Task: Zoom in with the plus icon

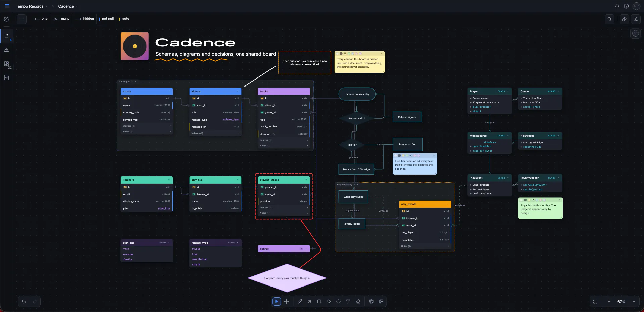Action: pyautogui.click(x=609, y=302)
